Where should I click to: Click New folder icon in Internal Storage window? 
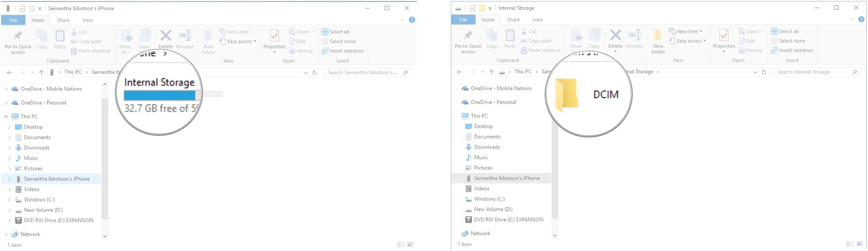coord(658,41)
